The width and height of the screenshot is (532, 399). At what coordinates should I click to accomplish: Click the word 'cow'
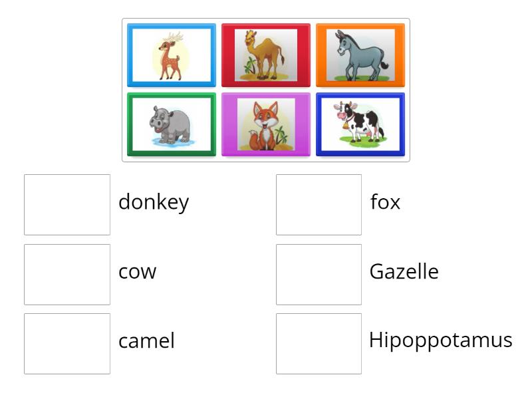(138, 271)
